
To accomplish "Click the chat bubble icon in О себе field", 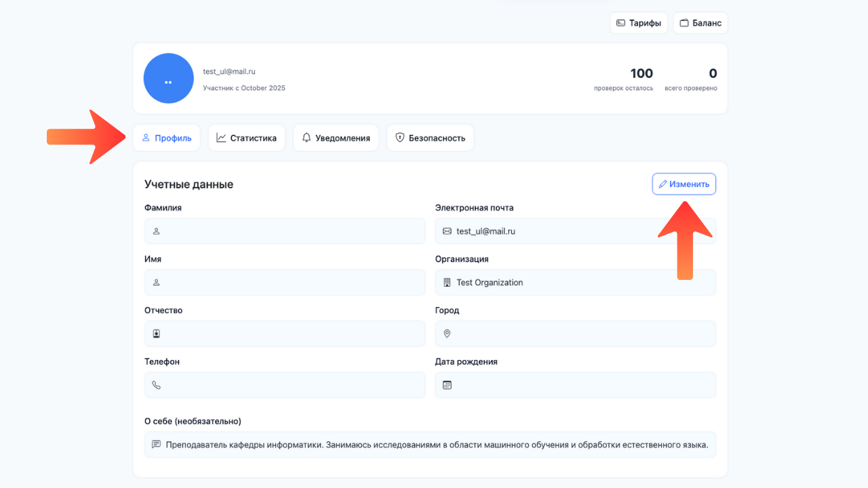I will 156,445.
